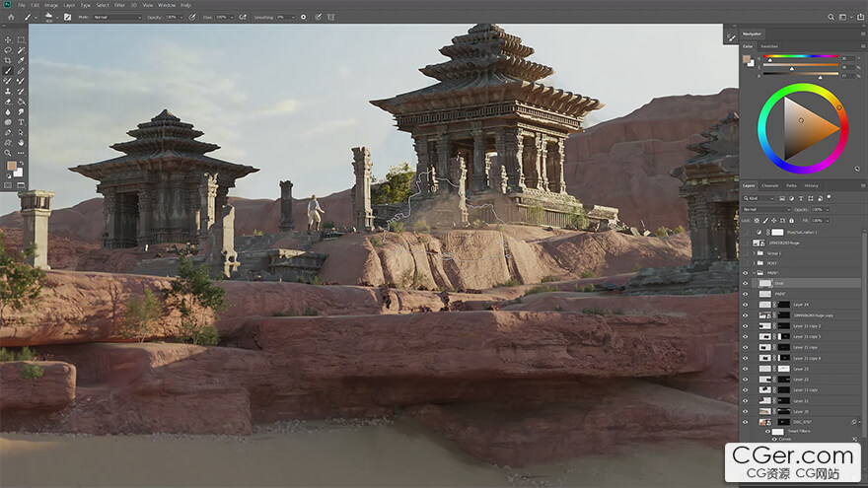Open the Flow dropdown arrow
Image resolution: width=868 pixels, height=488 pixels.
232,17
